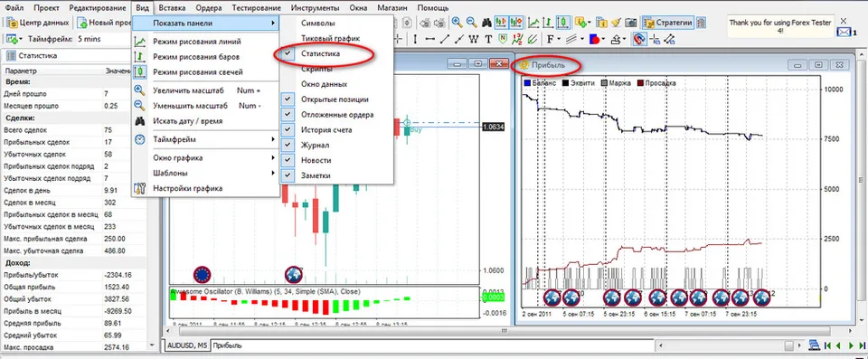Uncheck the Статистика panel option
The width and height of the screenshot is (868, 359).
click(336, 53)
